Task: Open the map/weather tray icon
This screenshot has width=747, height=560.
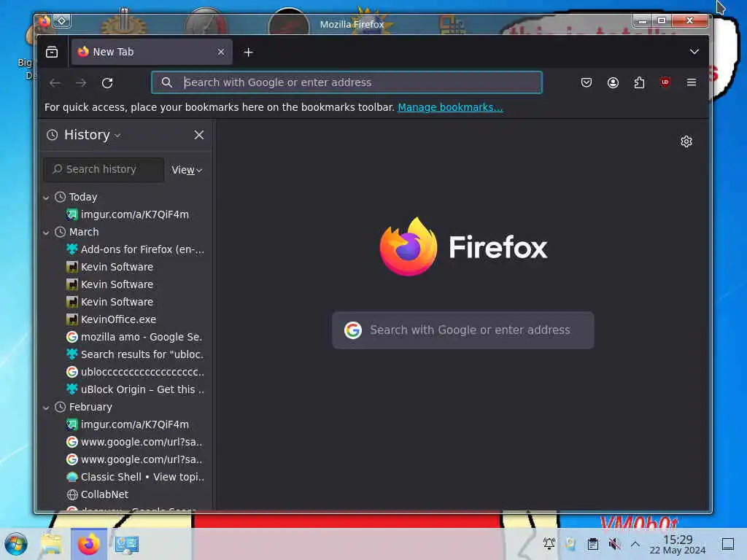Action: (x=570, y=543)
